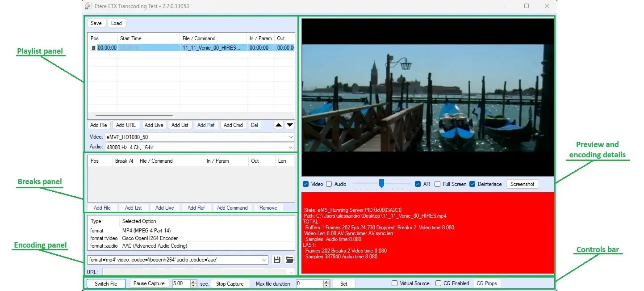
Task: Click the save preset floppy disk icon
Action: (277, 260)
